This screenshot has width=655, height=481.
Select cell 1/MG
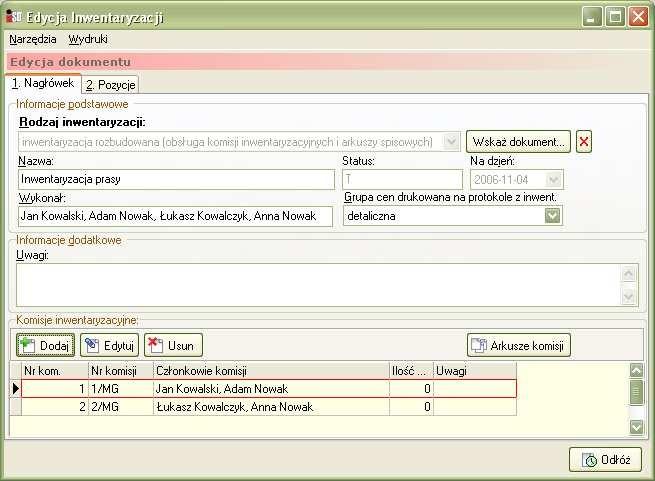[121, 389]
